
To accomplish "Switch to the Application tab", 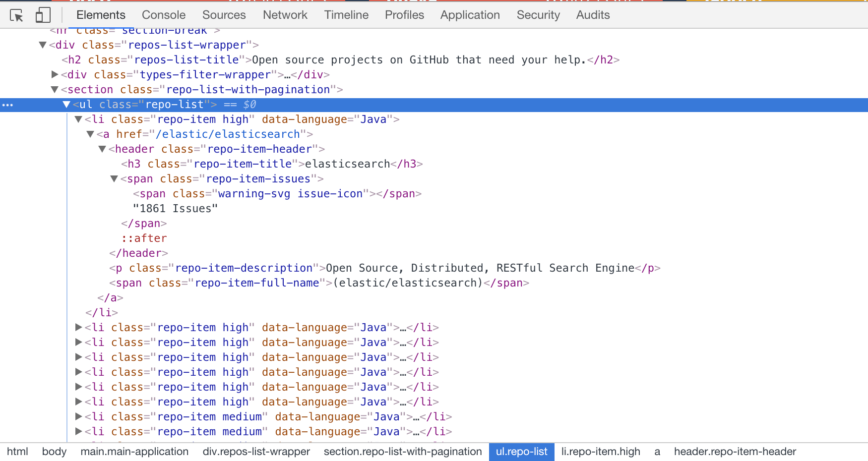I will tap(470, 15).
